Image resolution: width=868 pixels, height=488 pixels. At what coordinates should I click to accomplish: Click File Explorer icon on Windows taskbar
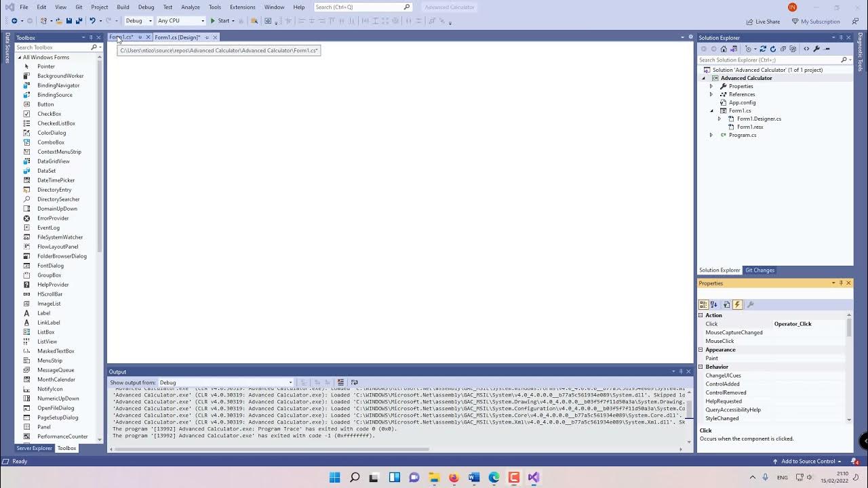tap(434, 477)
